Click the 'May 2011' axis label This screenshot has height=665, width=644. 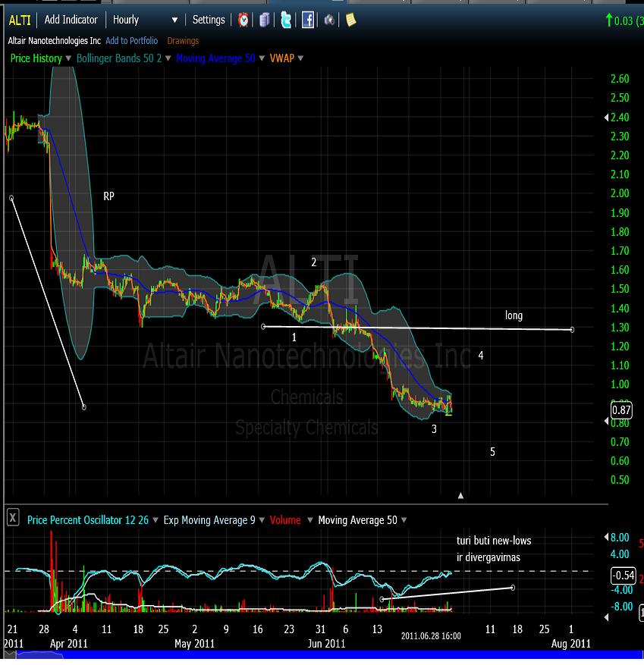[x=194, y=643]
